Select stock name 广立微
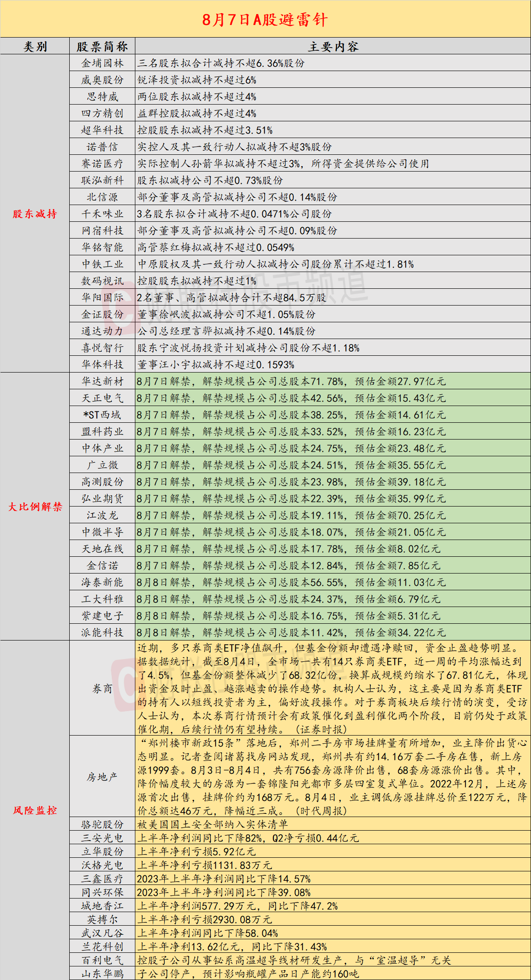 click(x=102, y=465)
